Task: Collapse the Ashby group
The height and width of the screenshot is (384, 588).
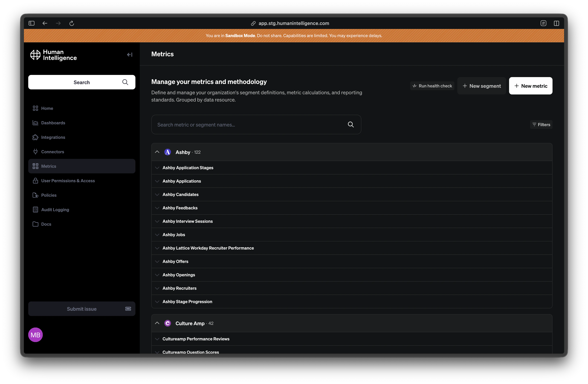Action: 157,152
